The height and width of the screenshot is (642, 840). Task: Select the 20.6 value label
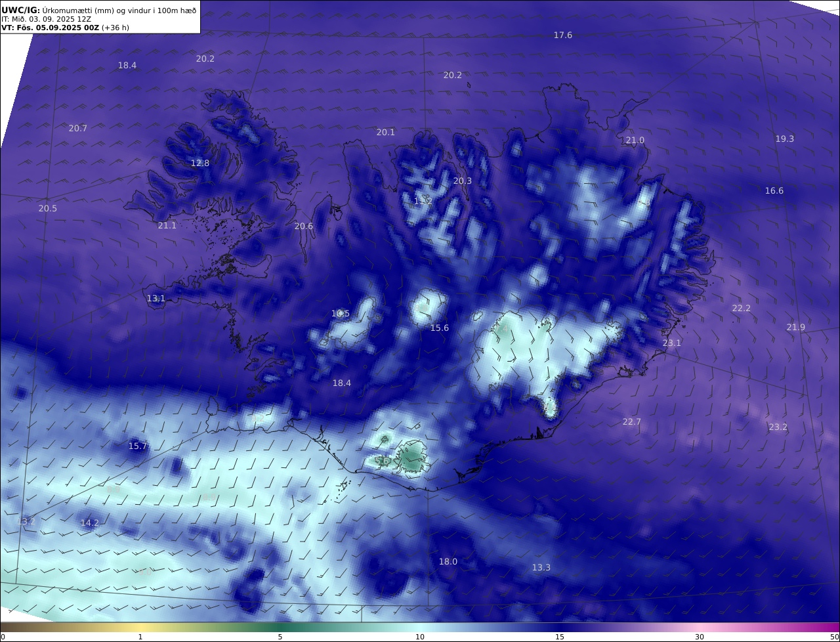(304, 226)
